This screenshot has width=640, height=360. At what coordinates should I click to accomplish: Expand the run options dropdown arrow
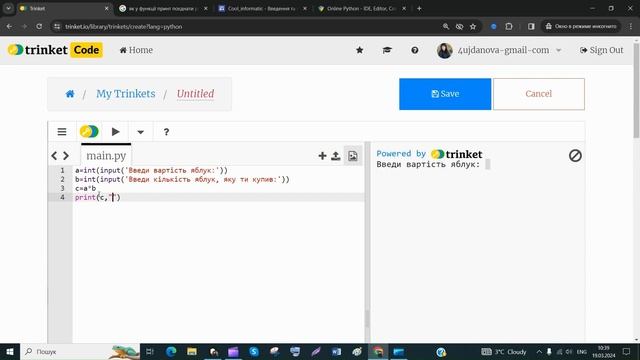[140, 132]
